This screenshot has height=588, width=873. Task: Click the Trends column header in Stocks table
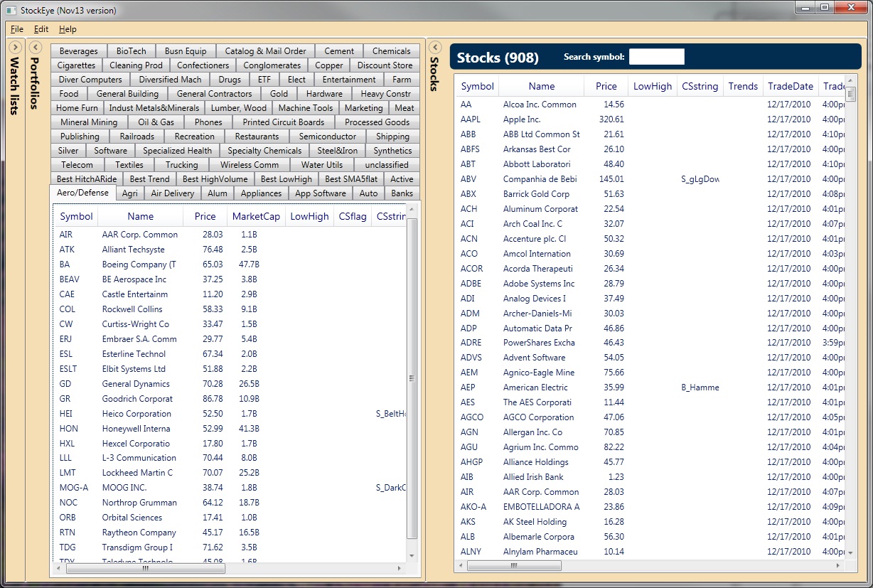[x=743, y=86]
